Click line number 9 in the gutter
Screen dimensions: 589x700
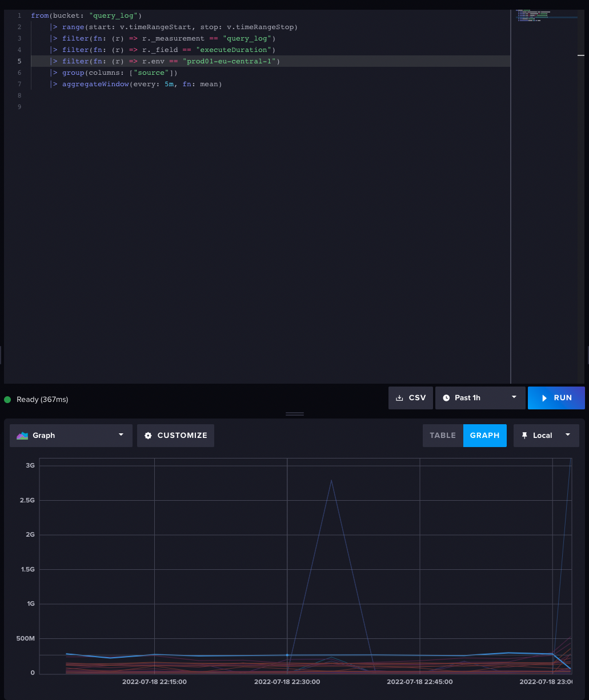19,107
